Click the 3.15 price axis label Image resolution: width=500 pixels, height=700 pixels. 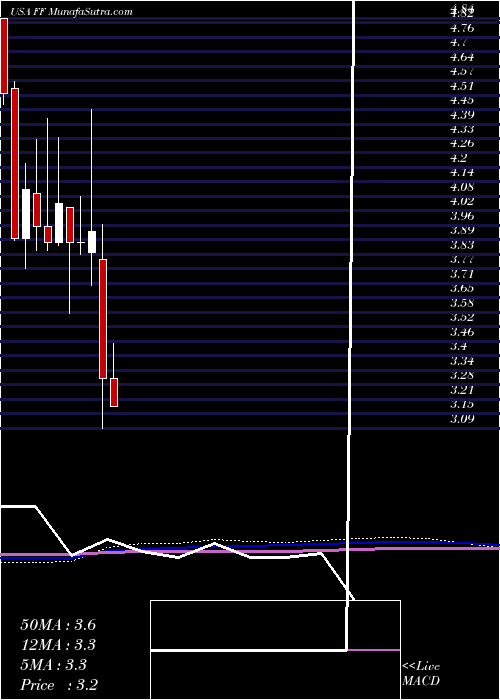pyautogui.click(x=462, y=404)
